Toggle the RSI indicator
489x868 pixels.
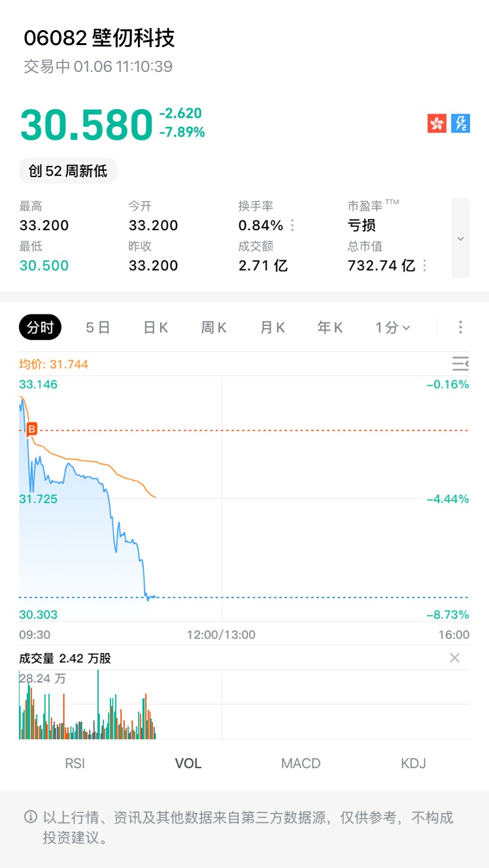click(x=75, y=763)
